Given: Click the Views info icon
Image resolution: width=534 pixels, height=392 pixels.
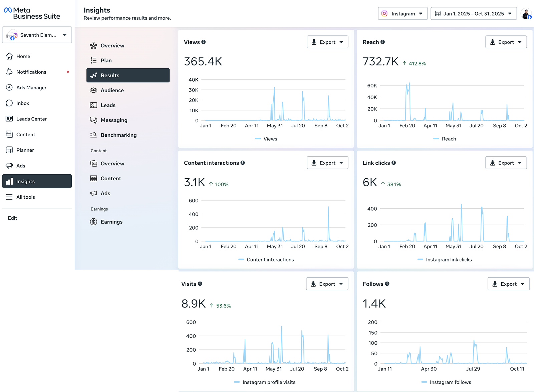Looking at the screenshot, I should (x=204, y=42).
